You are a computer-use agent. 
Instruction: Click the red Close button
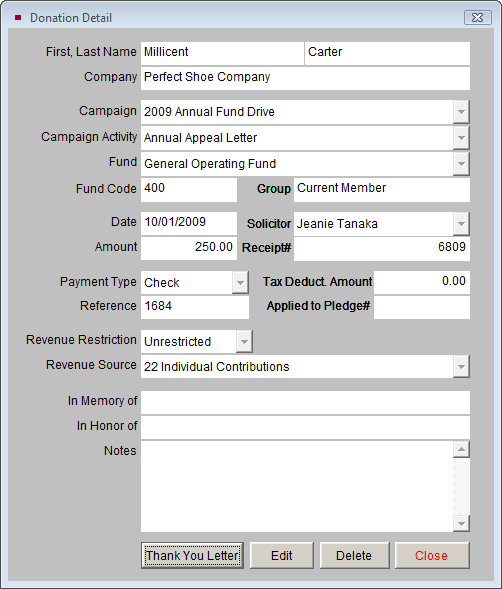pyautogui.click(x=432, y=555)
